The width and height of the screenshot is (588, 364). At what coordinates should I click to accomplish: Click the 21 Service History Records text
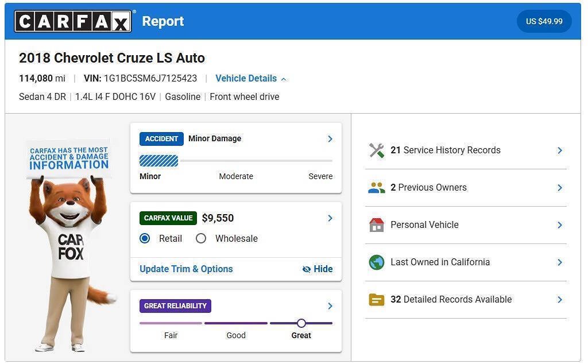446,150
